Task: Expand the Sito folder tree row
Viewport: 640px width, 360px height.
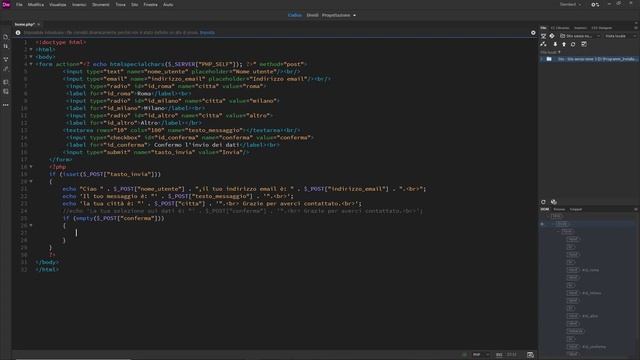Action: click(x=542, y=59)
